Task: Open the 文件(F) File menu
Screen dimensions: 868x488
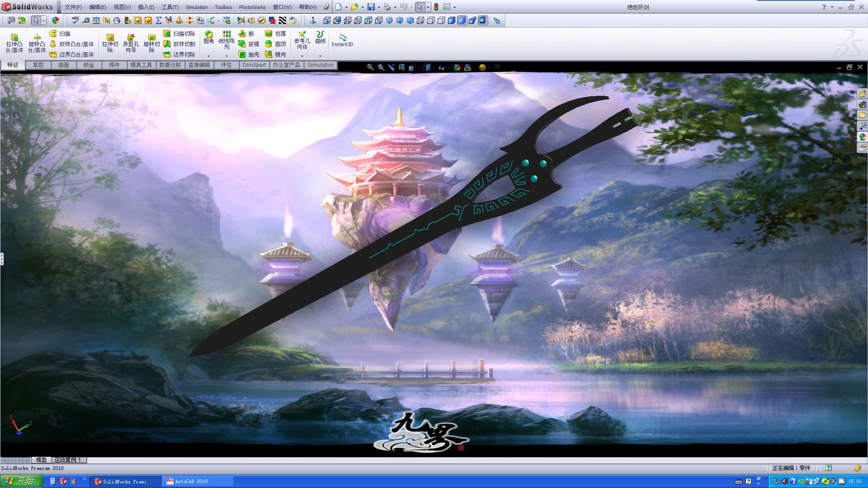Action: [x=73, y=7]
